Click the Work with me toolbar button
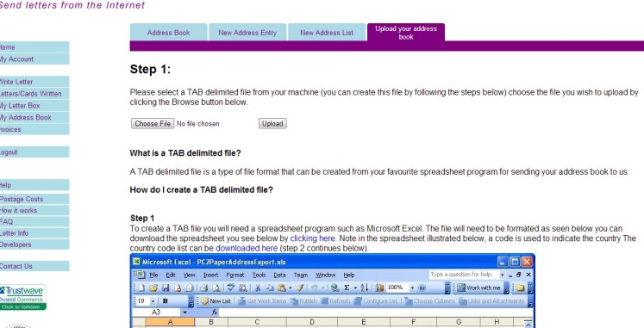Screen dimensions: 644x328 479,288
